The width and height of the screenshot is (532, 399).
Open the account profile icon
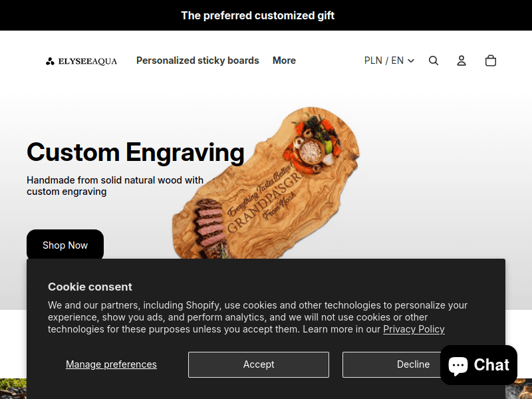click(x=461, y=61)
